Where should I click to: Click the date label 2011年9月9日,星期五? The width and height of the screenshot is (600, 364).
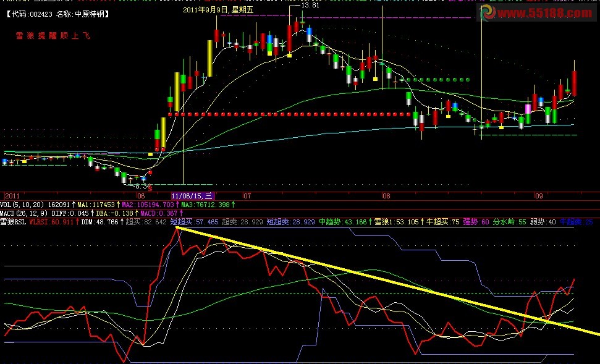pos(218,10)
